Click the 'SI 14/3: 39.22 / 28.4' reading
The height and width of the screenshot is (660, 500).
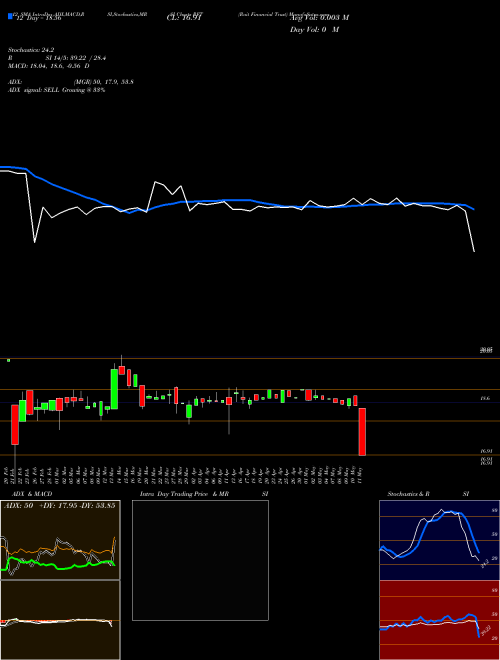76,58
